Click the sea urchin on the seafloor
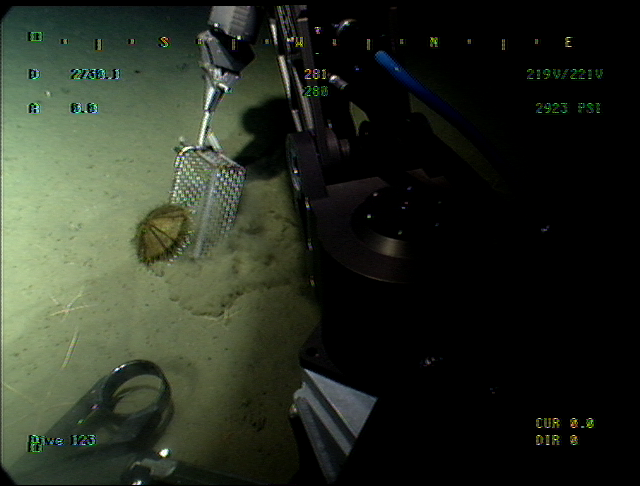The image size is (640, 486). point(159,236)
